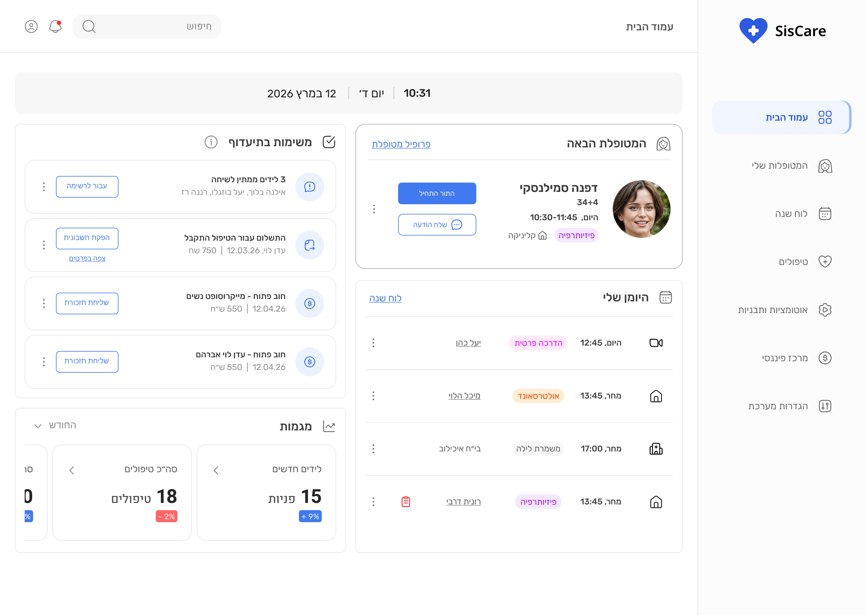Viewport: 866px width, 616px height.
Task: Click dollar icon of עדן לוי אברהם debt
Action: 310,362
